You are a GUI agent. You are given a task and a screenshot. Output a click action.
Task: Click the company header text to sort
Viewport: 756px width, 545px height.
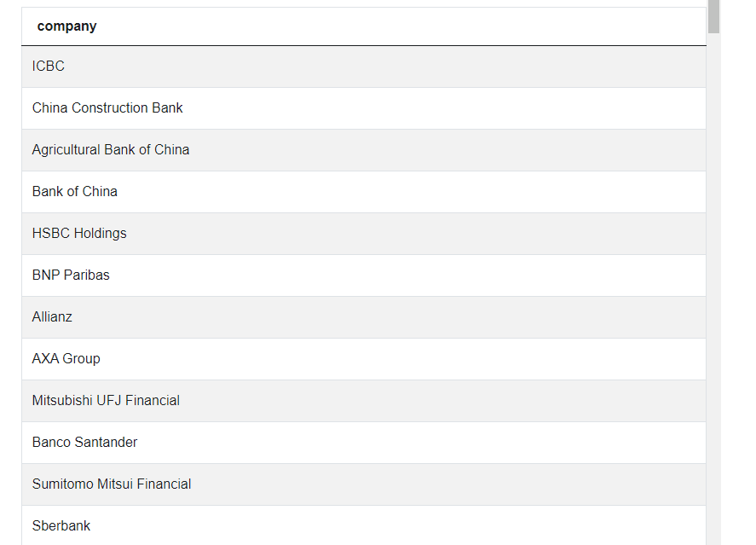66,26
